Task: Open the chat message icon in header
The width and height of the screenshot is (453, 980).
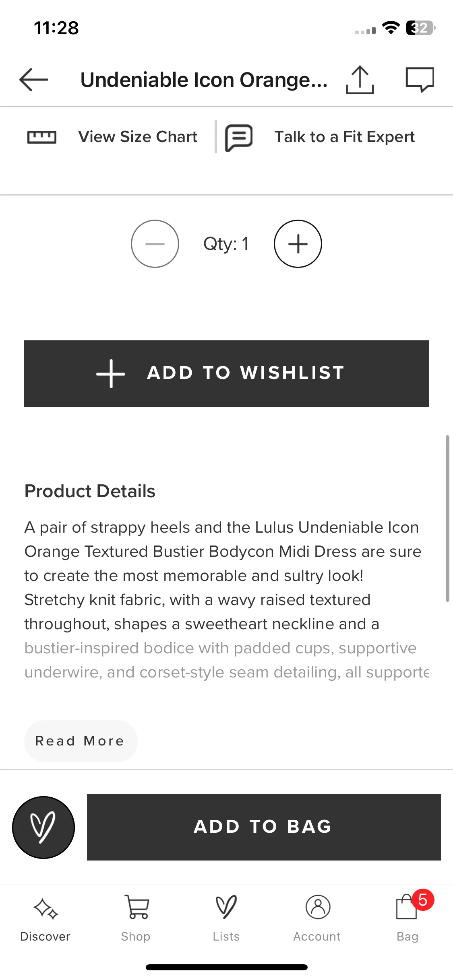Action: (x=420, y=80)
